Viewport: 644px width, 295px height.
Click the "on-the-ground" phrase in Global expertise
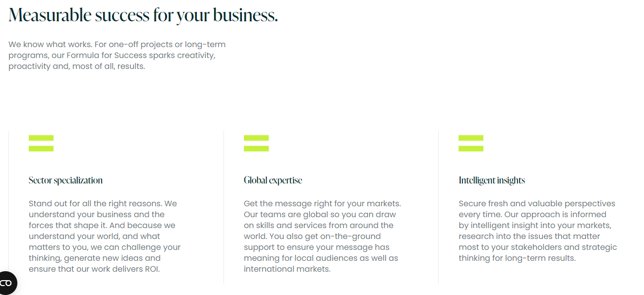349,236
